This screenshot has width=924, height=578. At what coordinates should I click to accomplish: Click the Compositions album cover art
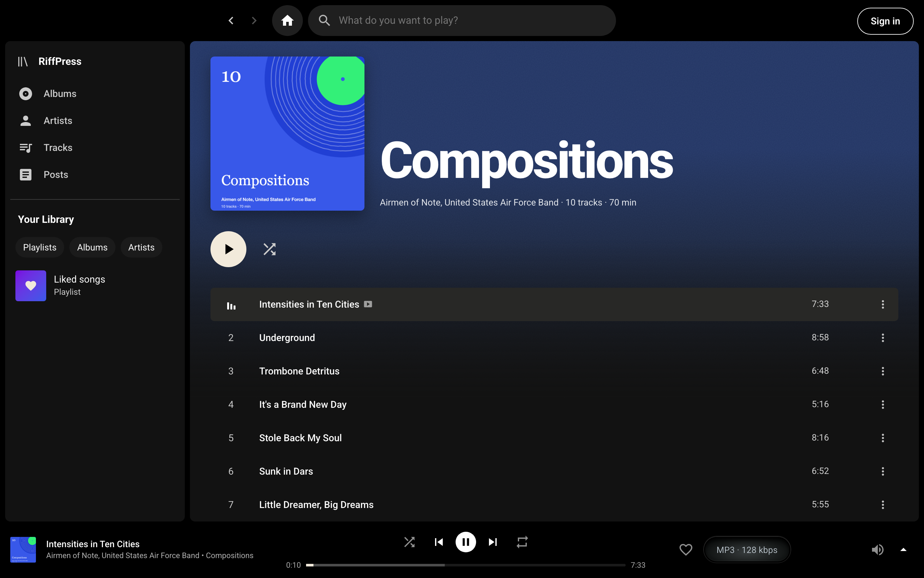pyautogui.click(x=287, y=133)
